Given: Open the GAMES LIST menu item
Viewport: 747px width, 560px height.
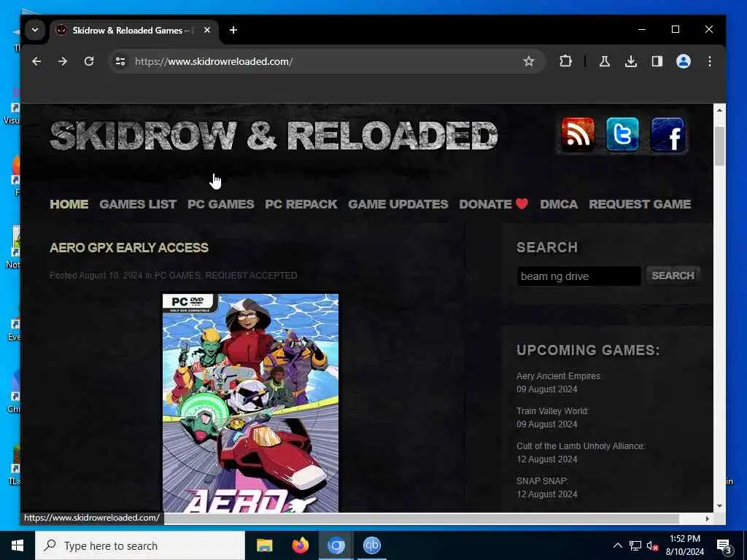Looking at the screenshot, I should pos(138,204).
